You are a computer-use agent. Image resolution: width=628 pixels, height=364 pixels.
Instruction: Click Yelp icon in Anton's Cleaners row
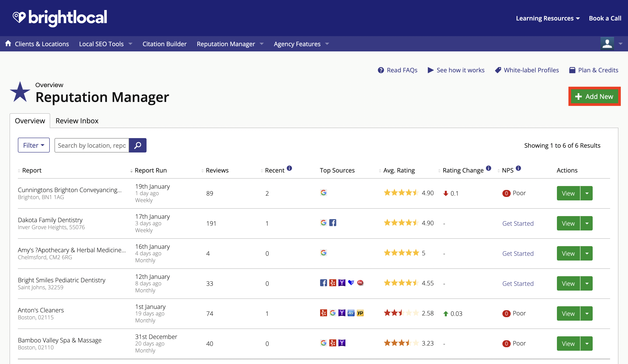tap(323, 313)
